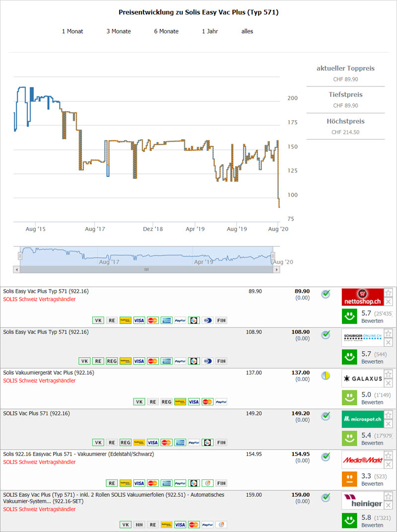Click Bewerten under the schubiger-online rating

coord(372,362)
